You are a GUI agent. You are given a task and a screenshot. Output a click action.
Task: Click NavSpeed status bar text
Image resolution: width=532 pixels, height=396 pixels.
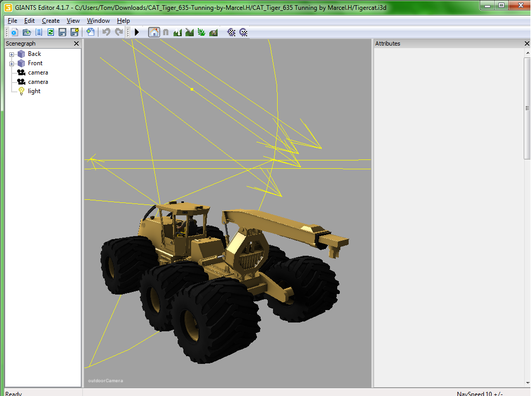tap(480, 393)
